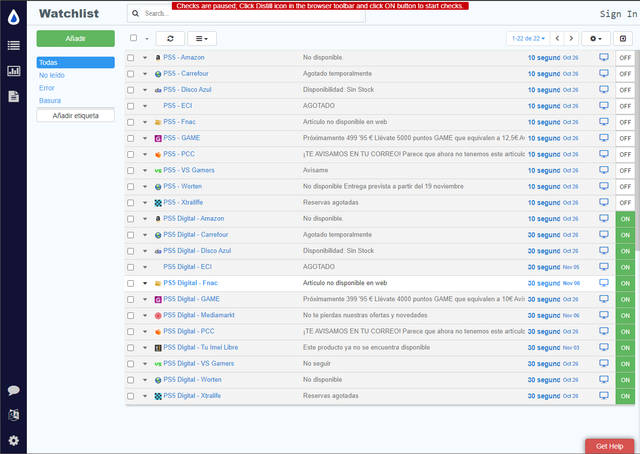Open the document page sidebar icon

(x=13, y=96)
